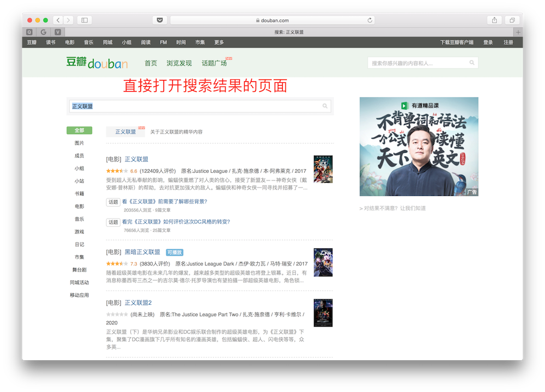Click the 可播放 badge next to 黑暗正义联盟

coord(175,252)
